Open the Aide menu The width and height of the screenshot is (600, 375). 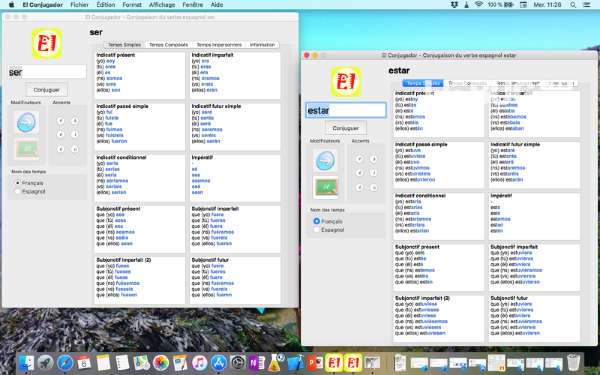click(217, 5)
